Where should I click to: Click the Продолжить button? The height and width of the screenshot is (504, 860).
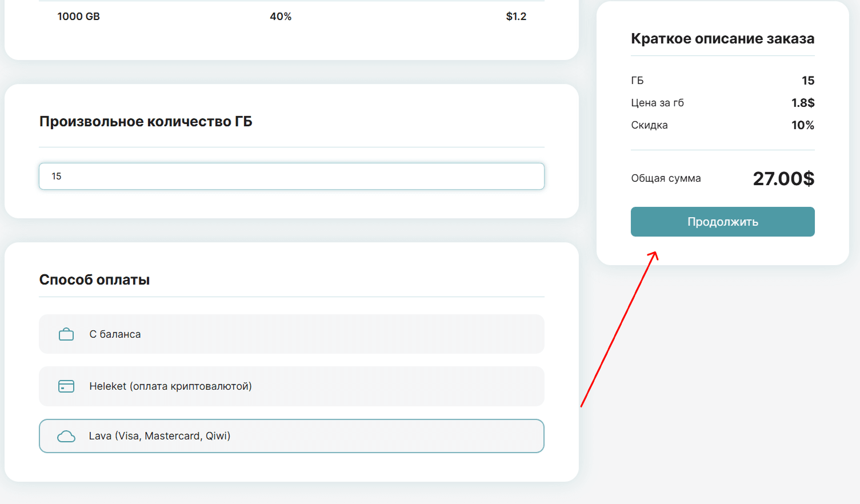click(x=723, y=222)
